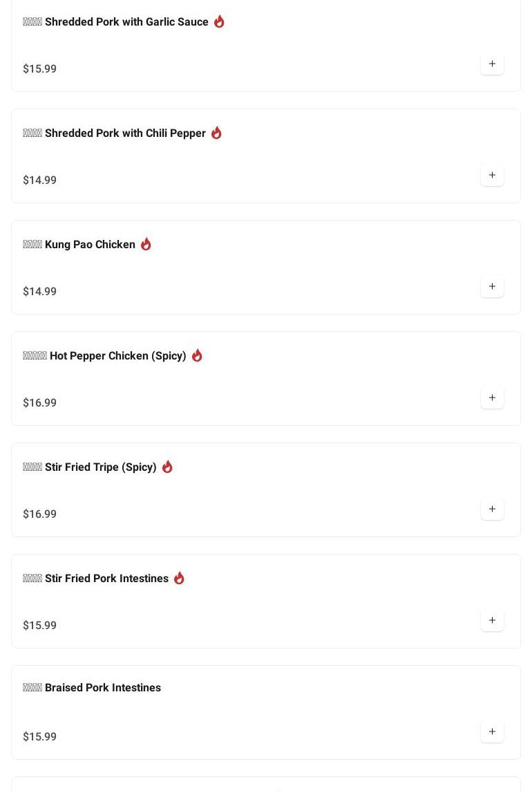The height and width of the screenshot is (793, 532).
Task: Click flame icon next to Shredded Pork Garlic Sauce
Action: tap(219, 21)
